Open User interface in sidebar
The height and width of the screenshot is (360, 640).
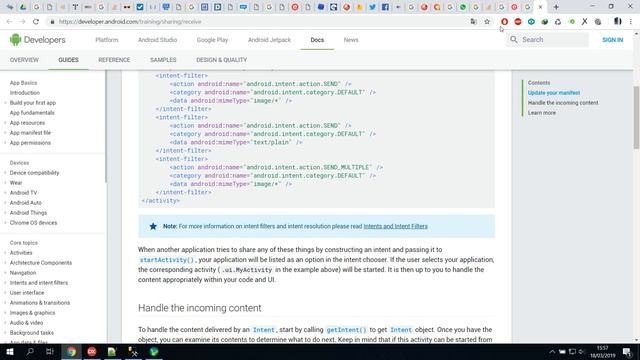click(x=27, y=293)
